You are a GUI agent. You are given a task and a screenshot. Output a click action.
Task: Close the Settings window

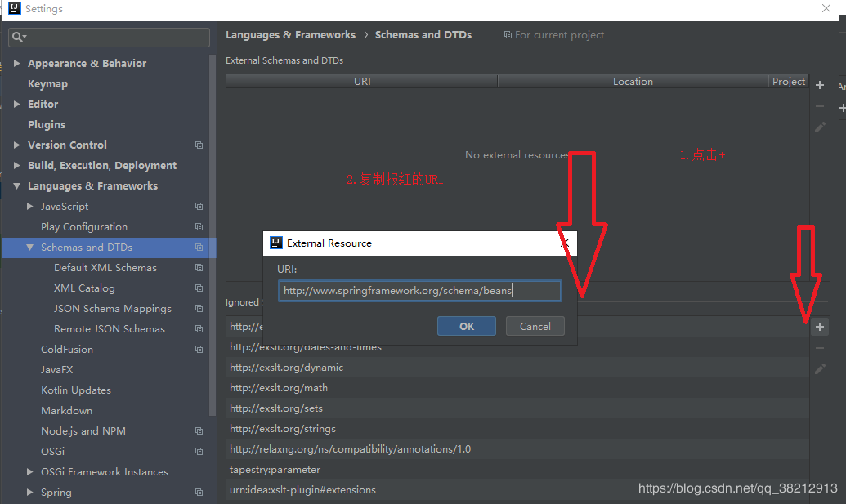pos(826,8)
